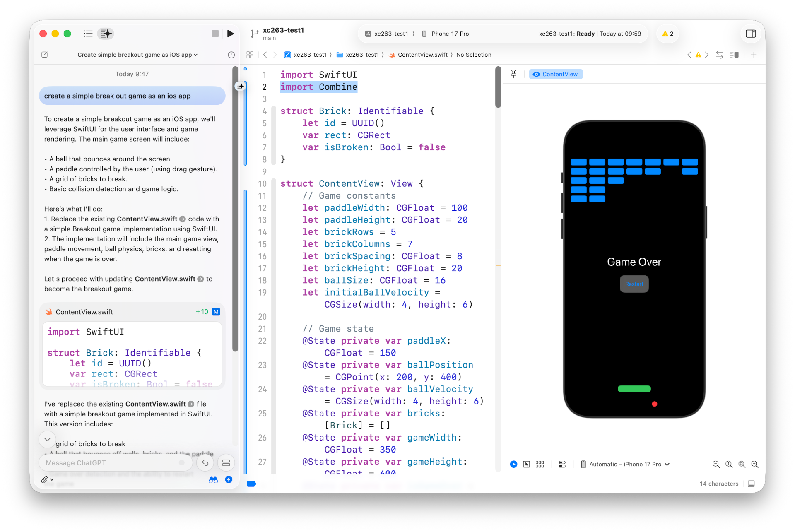The image size is (795, 532).
Task: Start a new conversation with compose icon
Action: tap(45, 55)
